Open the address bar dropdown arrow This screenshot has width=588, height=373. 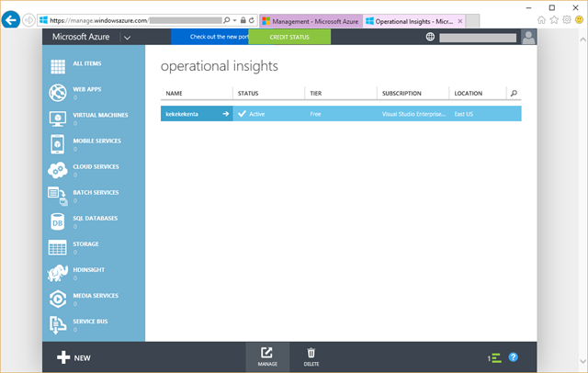pyautogui.click(x=235, y=20)
